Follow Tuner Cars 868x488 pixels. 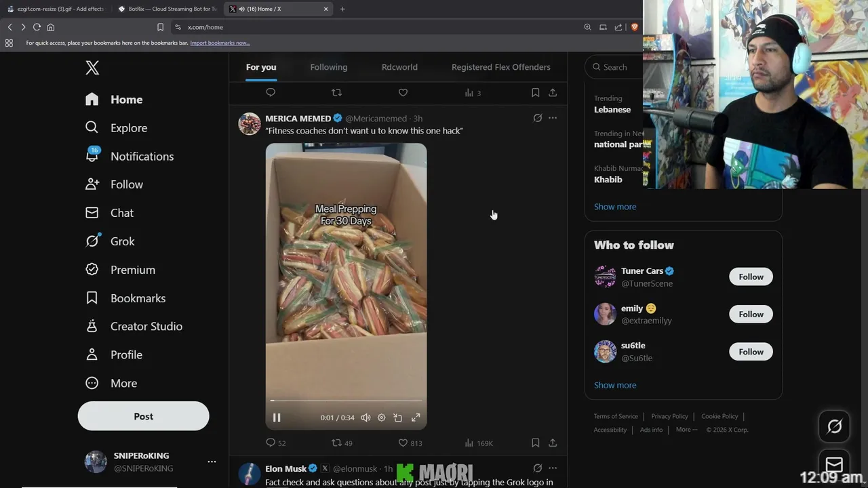(x=751, y=277)
